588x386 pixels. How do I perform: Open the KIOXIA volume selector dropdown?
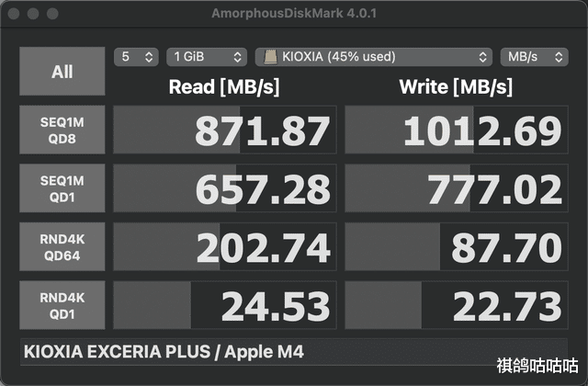tap(374, 57)
